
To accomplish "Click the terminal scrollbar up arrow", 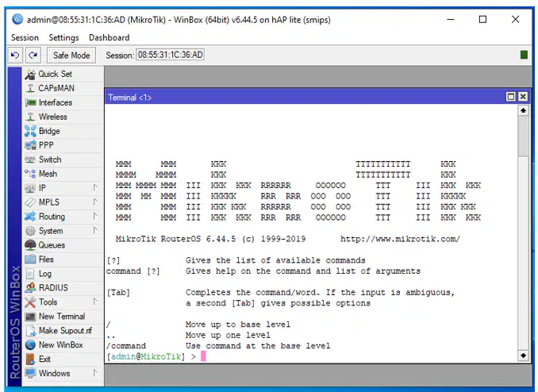I will (523, 110).
